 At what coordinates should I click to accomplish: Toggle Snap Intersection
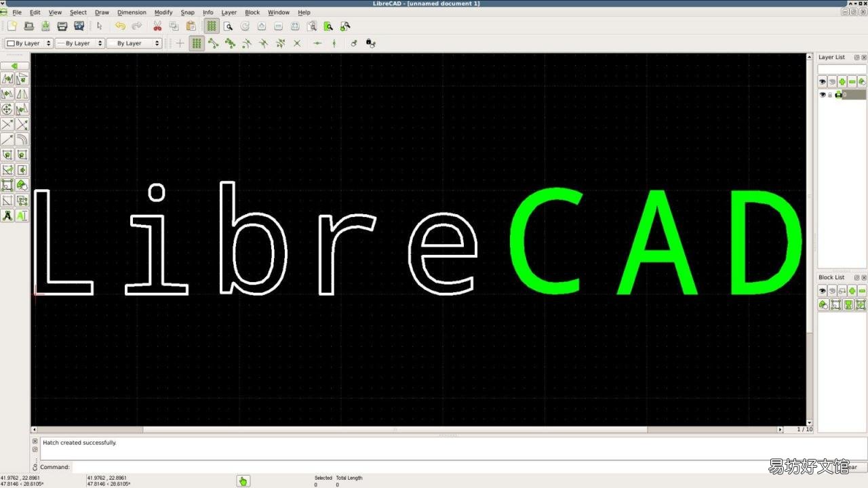(x=297, y=43)
